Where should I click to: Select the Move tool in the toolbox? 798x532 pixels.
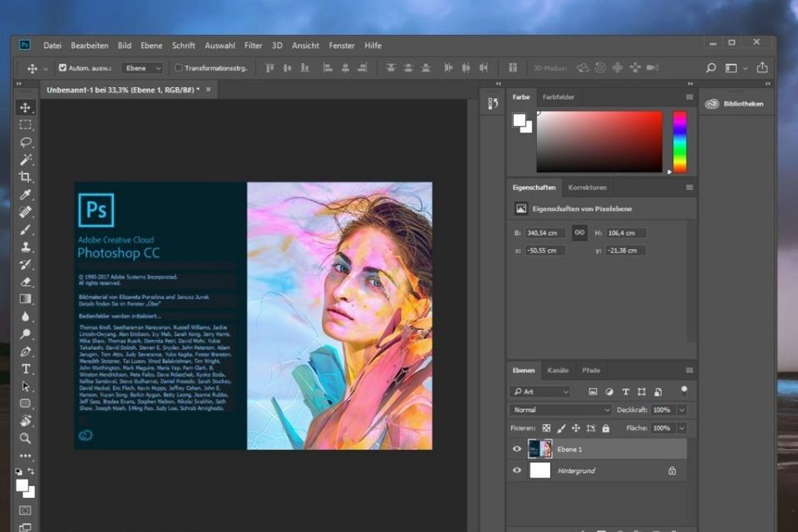point(25,107)
